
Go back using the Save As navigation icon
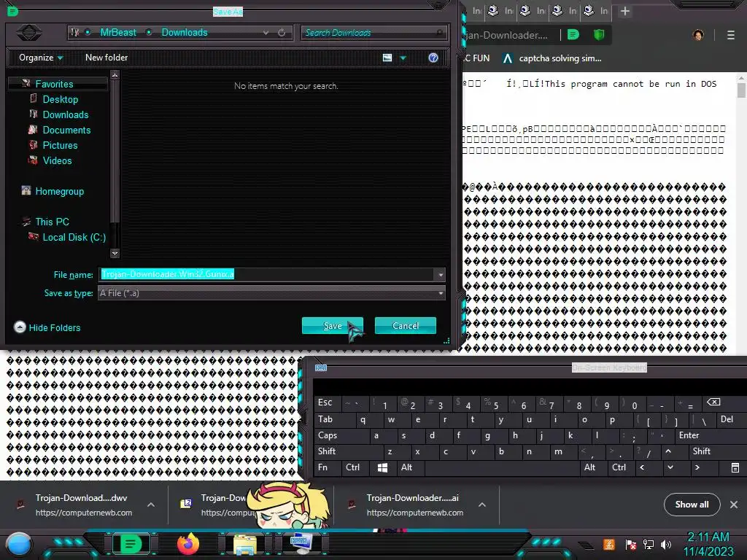click(x=29, y=32)
